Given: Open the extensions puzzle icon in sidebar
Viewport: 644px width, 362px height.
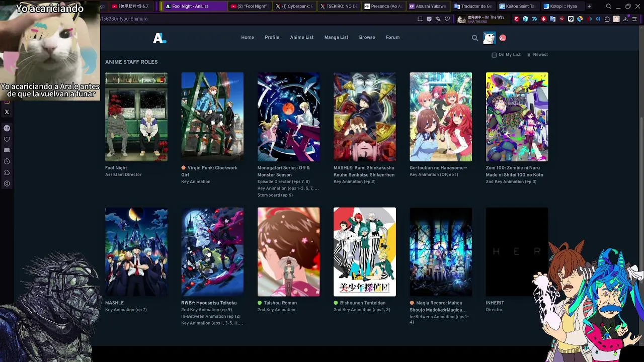Looking at the screenshot, I should 7,172.
